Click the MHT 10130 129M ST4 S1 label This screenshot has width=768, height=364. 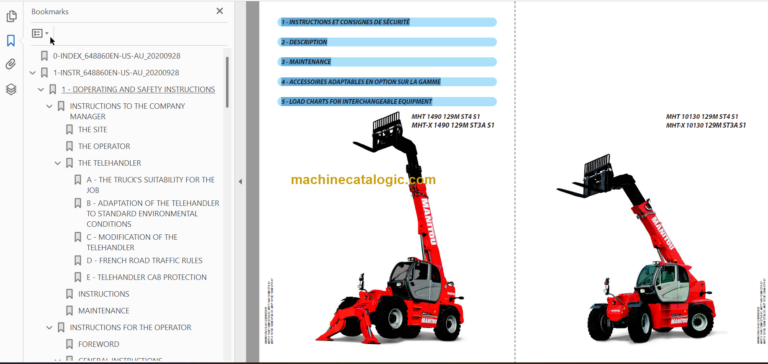coord(702,117)
